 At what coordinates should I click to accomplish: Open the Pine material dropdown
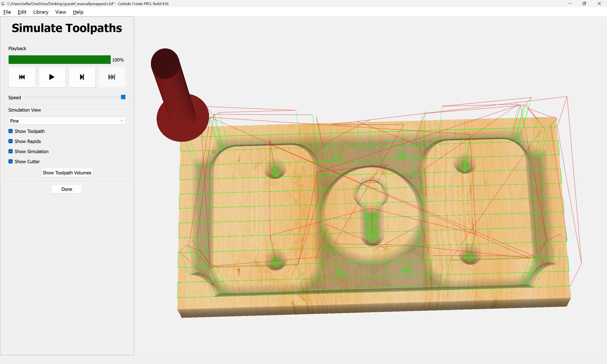tap(66, 121)
